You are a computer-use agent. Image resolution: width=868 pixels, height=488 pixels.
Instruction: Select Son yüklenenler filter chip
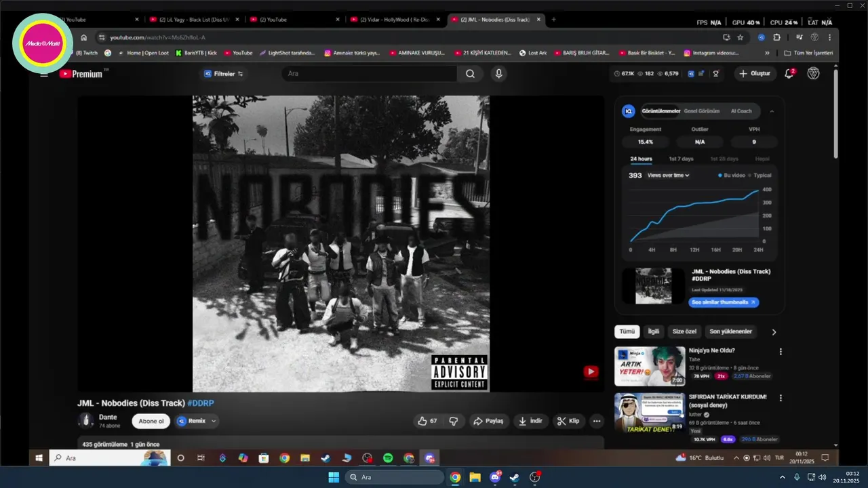pos(730,331)
